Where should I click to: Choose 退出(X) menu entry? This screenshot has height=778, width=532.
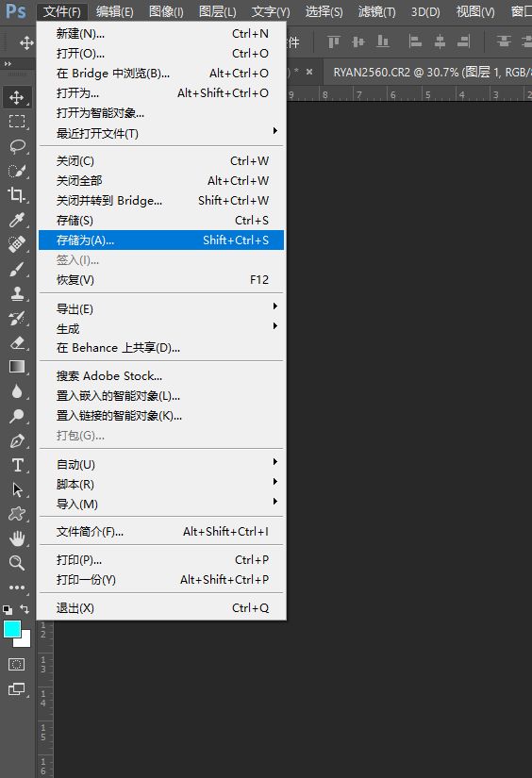[x=162, y=608]
